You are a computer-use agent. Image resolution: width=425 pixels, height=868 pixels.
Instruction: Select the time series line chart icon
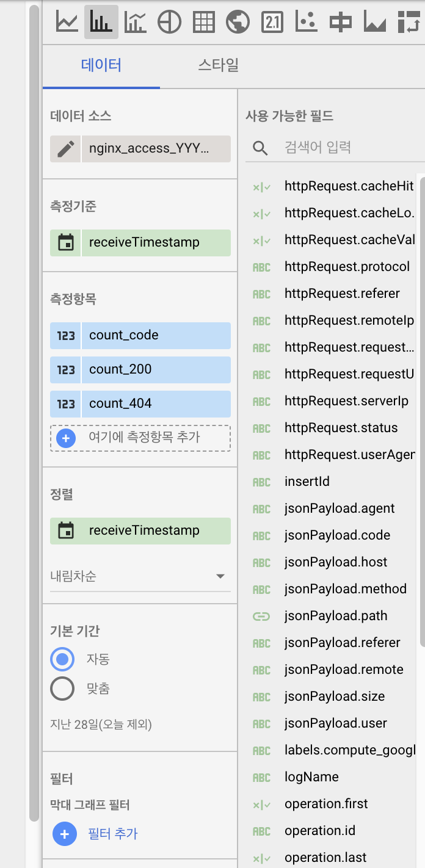point(67,22)
